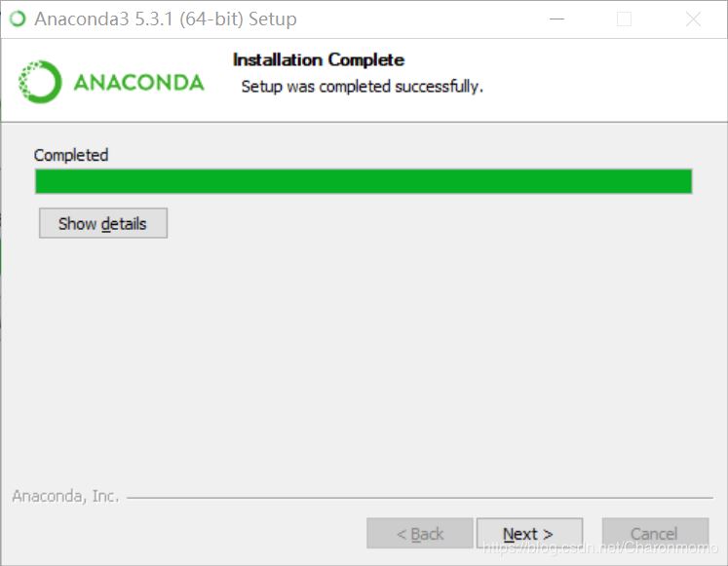This screenshot has width=728, height=566.
Task: Click 'Setup was completed successfully' text
Action: tap(363, 87)
